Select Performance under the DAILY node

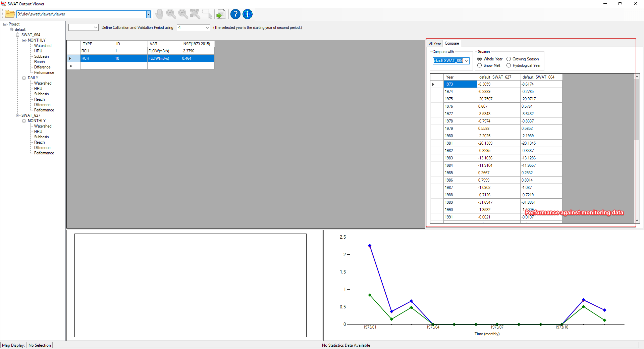coord(44,110)
